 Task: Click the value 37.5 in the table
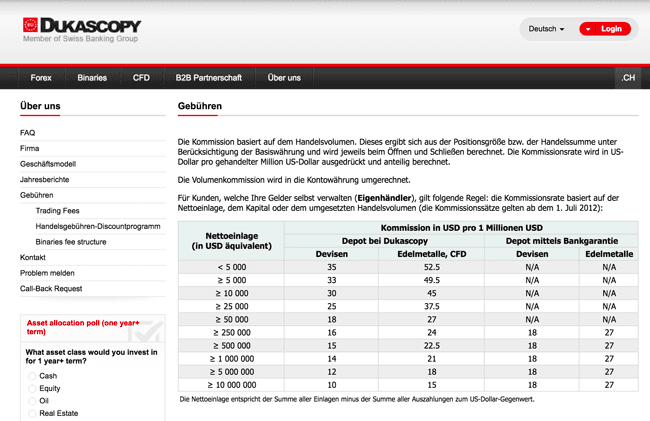432,307
